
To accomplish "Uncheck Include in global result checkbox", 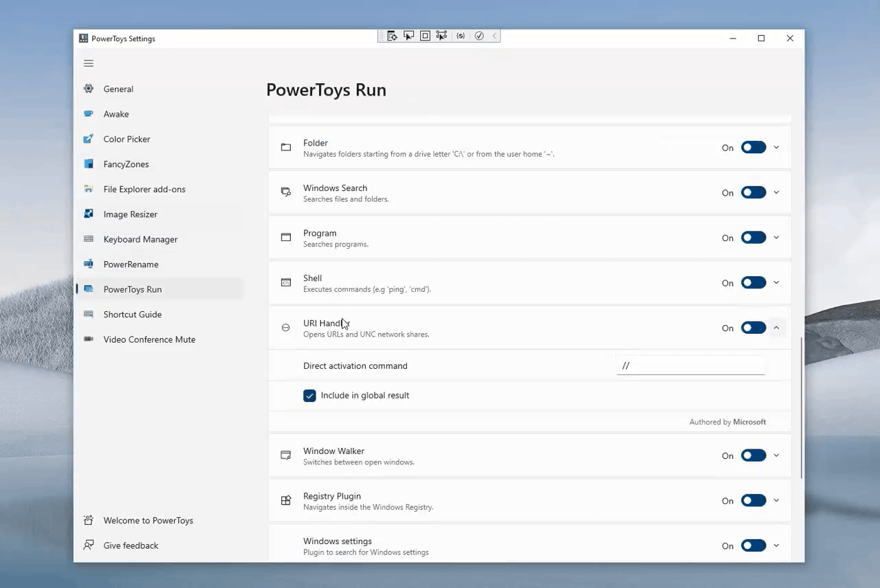I will (x=309, y=396).
